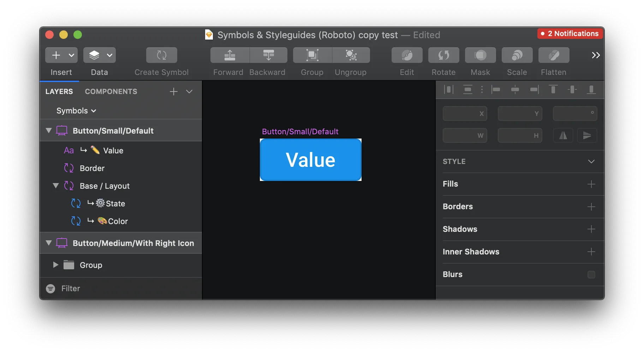The width and height of the screenshot is (644, 352).
Task: Move layer Forward using the toolbar
Action: (229, 55)
